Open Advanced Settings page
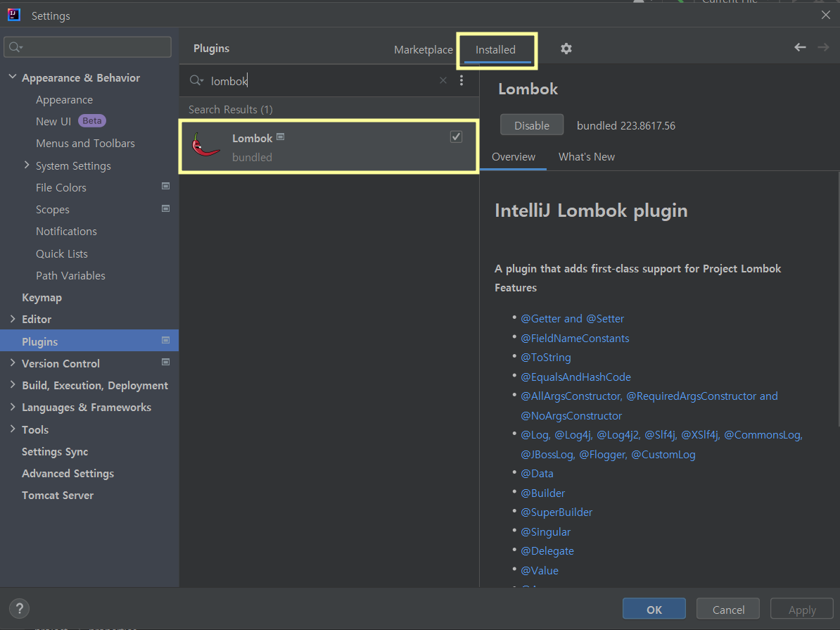The width and height of the screenshot is (840, 630). [68, 474]
